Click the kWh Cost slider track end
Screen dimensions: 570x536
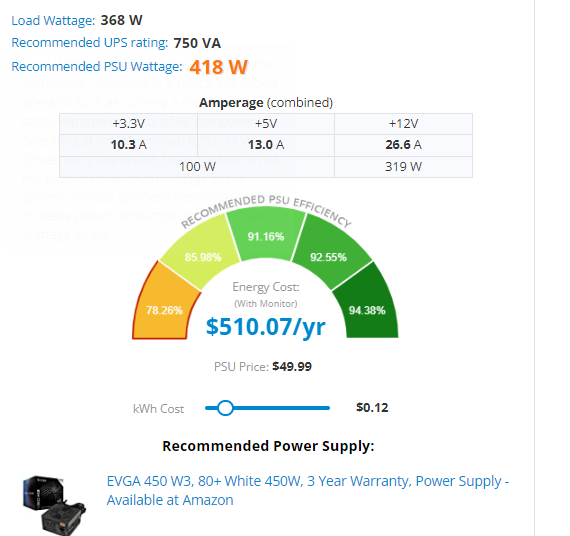pyautogui.click(x=328, y=408)
